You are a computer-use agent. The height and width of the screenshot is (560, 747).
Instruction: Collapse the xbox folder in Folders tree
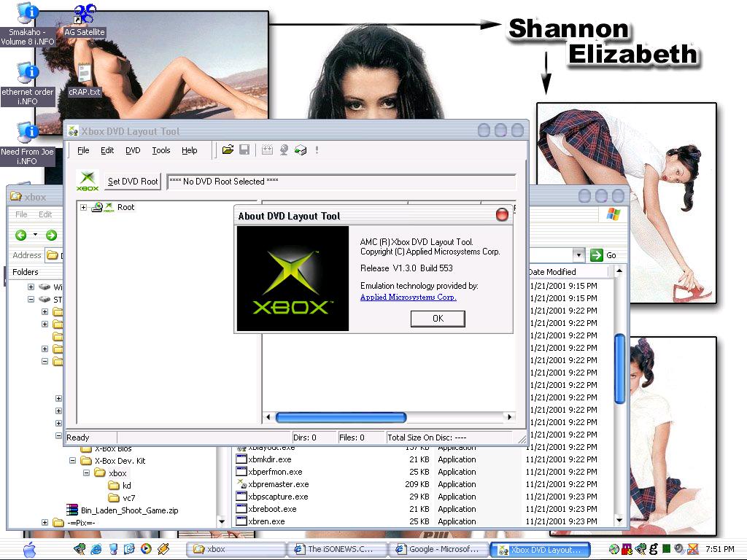click(86, 472)
